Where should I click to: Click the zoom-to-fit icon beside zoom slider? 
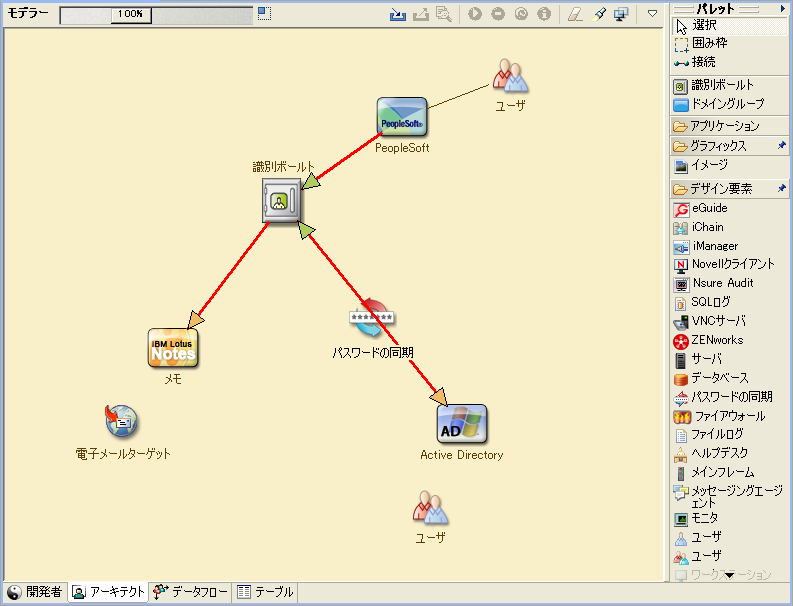click(264, 14)
